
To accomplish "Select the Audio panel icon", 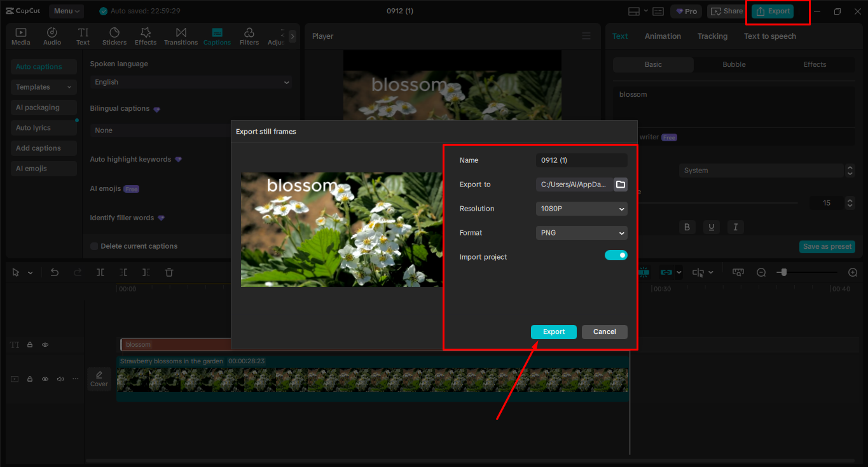I will pyautogui.click(x=52, y=36).
